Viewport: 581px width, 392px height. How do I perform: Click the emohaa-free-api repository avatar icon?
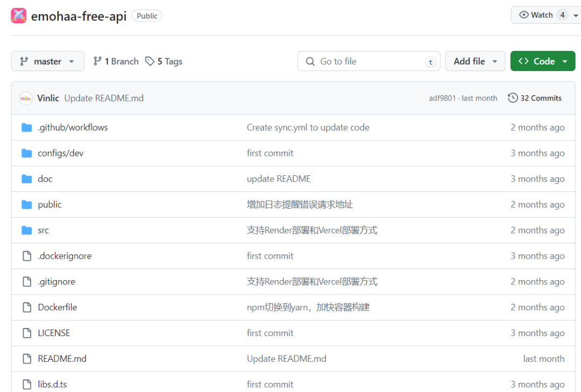coord(18,15)
